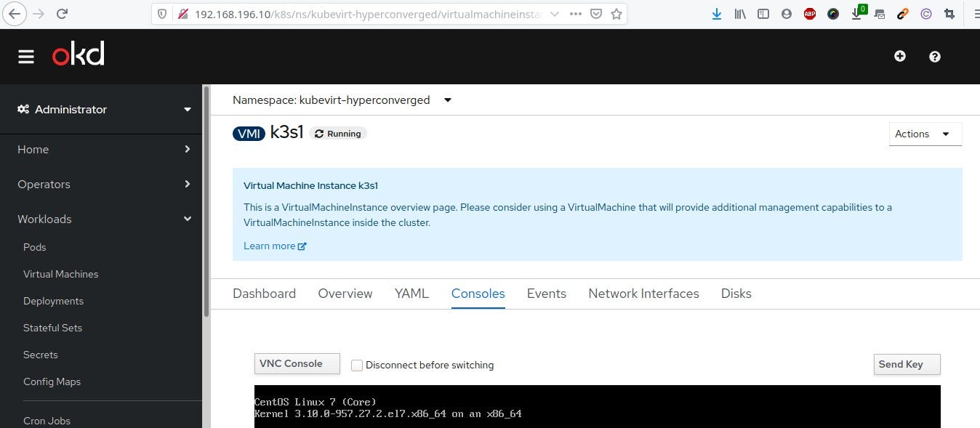Click the Administrator perspective cog icon
The width and height of the screenshot is (980, 428).
(23, 109)
